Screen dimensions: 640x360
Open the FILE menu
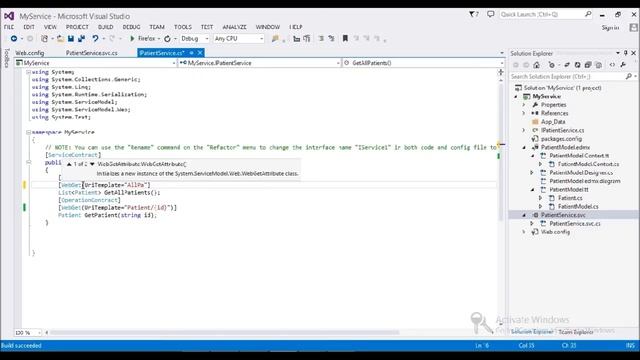pos(9,27)
